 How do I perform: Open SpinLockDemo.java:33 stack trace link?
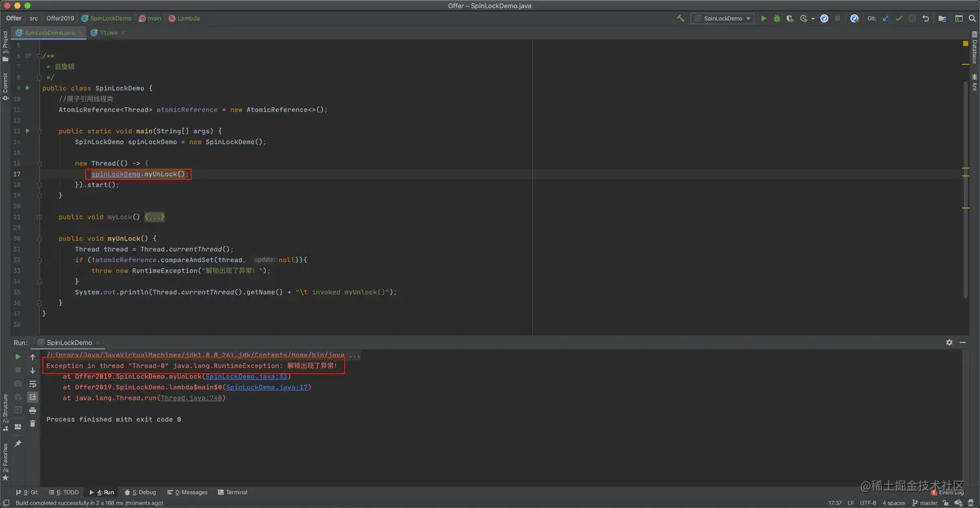[x=246, y=376]
